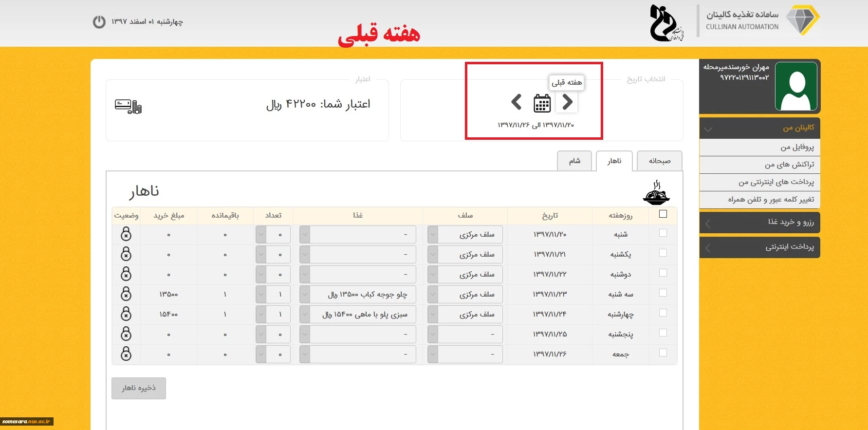Image resolution: width=868 pixels, height=430 pixels.
Task: Check the box for یکشنبه row
Action: pos(663,253)
